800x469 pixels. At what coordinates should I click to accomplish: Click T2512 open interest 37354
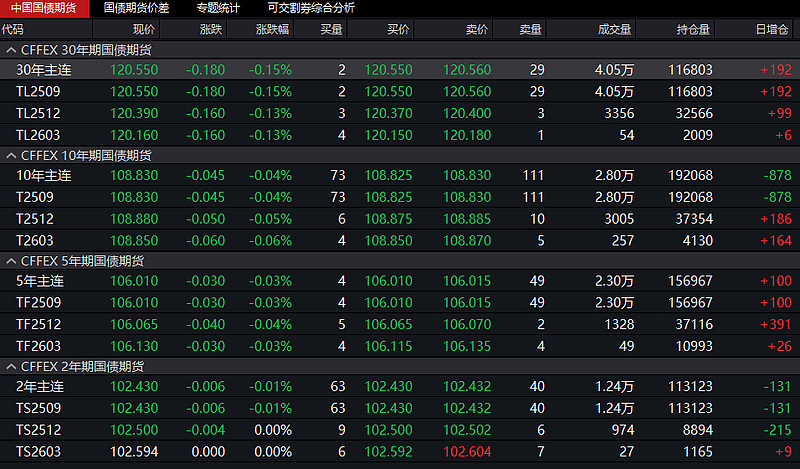tap(694, 219)
